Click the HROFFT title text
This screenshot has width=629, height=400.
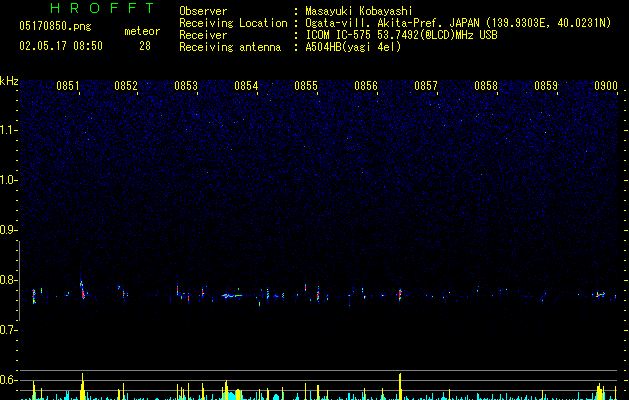(103, 8)
